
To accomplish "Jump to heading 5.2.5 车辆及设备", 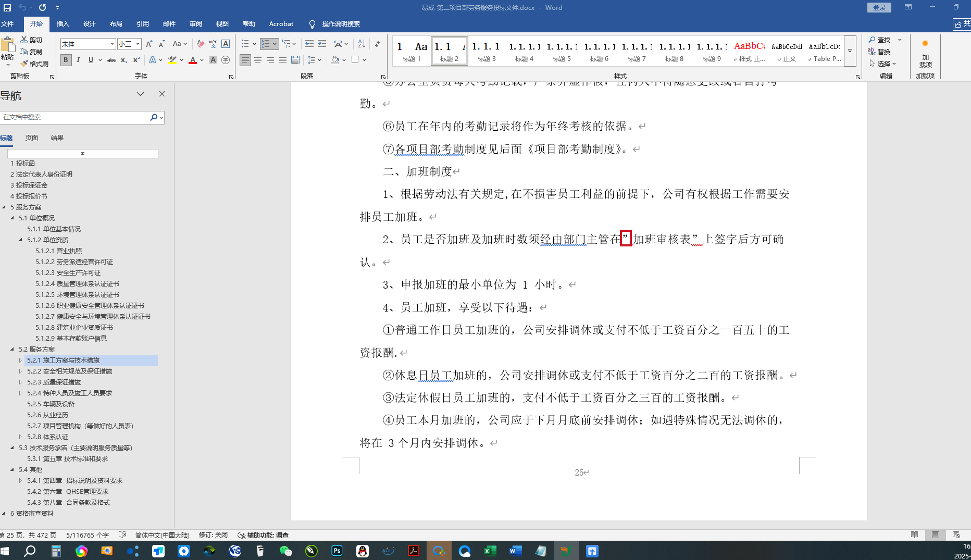I will pyautogui.click(x=51, y=404).
